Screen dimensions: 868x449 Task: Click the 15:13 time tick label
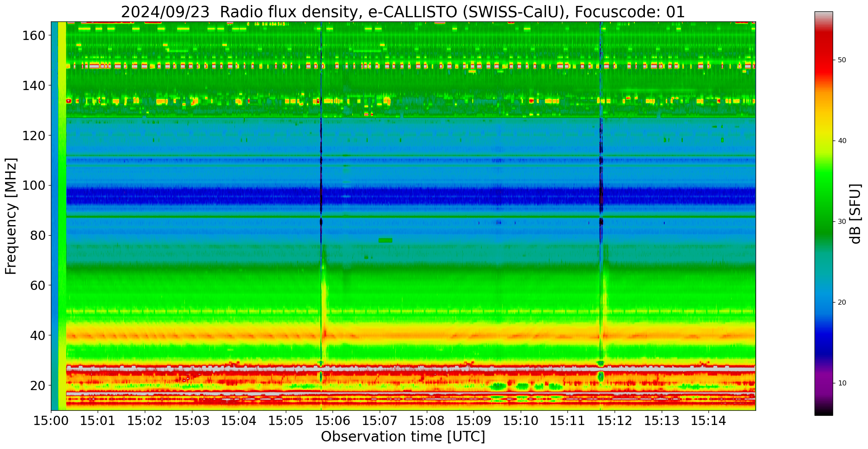coord(662,420)
